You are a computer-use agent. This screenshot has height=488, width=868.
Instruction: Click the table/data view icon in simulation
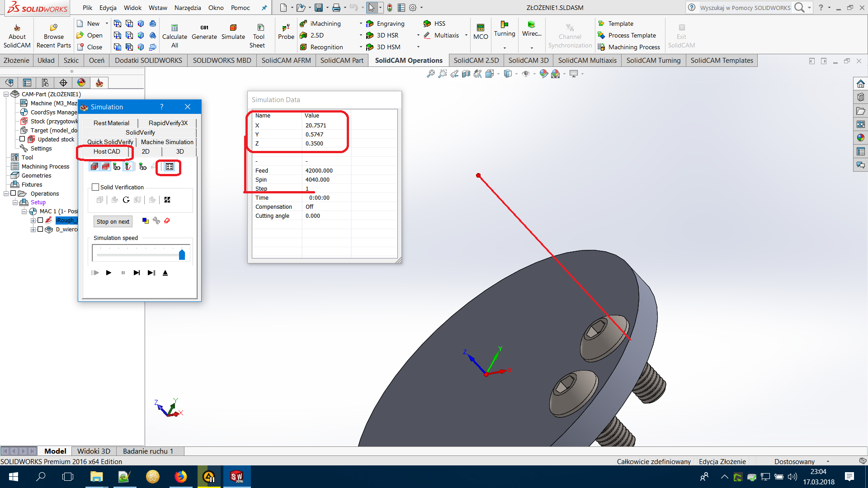[170, 167]
